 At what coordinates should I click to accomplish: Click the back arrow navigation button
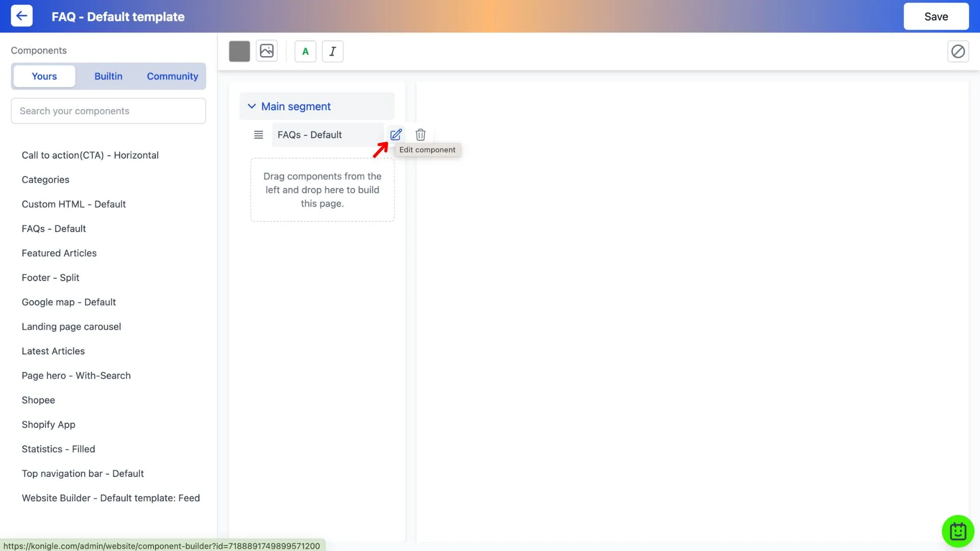point(21,16)
